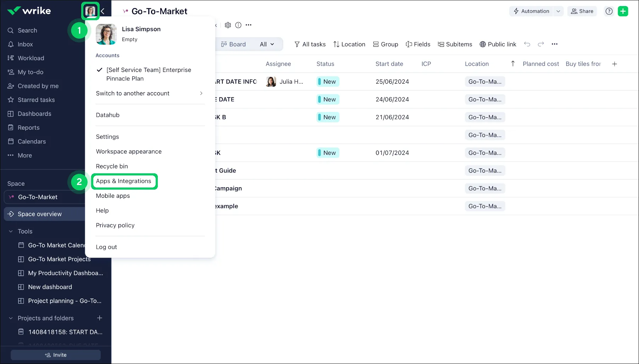Open the All dropdown next to Board
Screen dimensions: 639x364
266,44
